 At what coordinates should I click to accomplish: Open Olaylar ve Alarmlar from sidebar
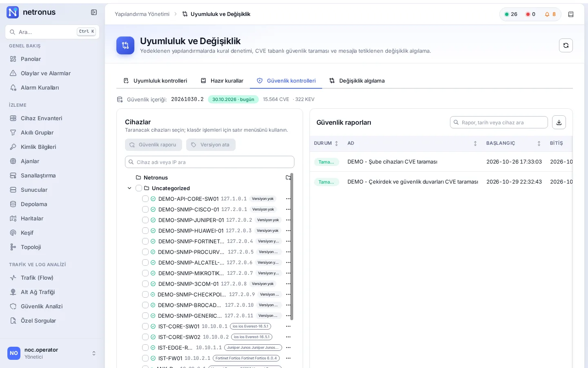coord(45,73)
